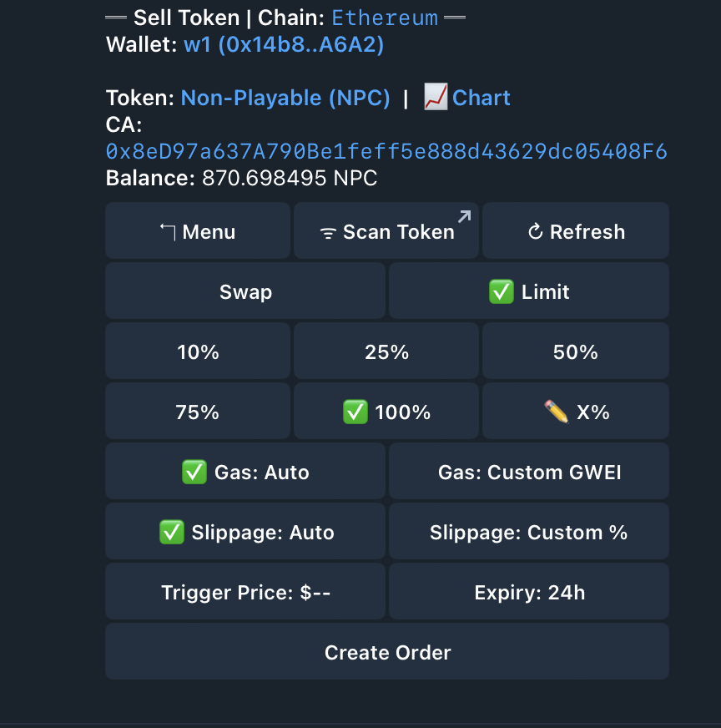
Task: Set Slippage: Custom % value
Action: (x=529, y=532)
